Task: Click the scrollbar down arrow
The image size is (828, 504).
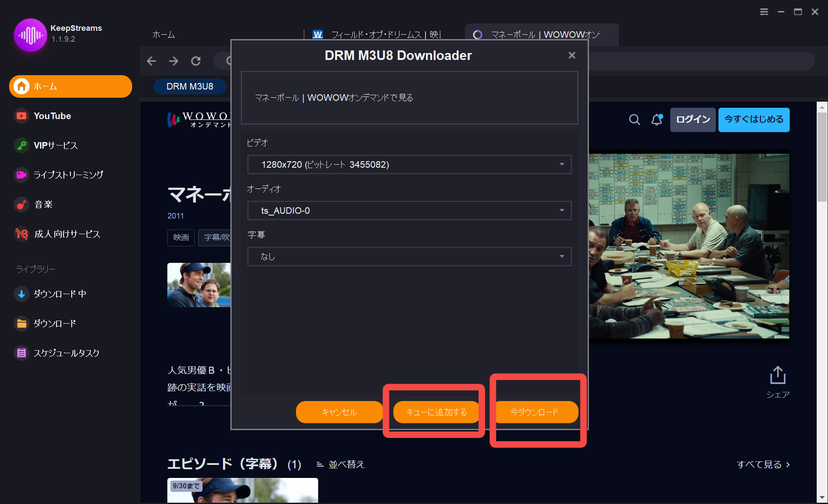Action: (x=821, y=497)
